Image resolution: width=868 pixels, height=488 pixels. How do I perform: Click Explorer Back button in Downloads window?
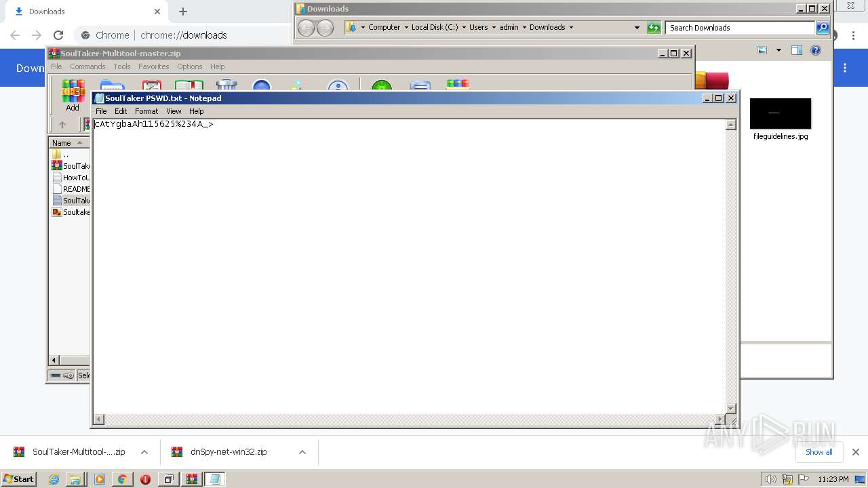307,28
